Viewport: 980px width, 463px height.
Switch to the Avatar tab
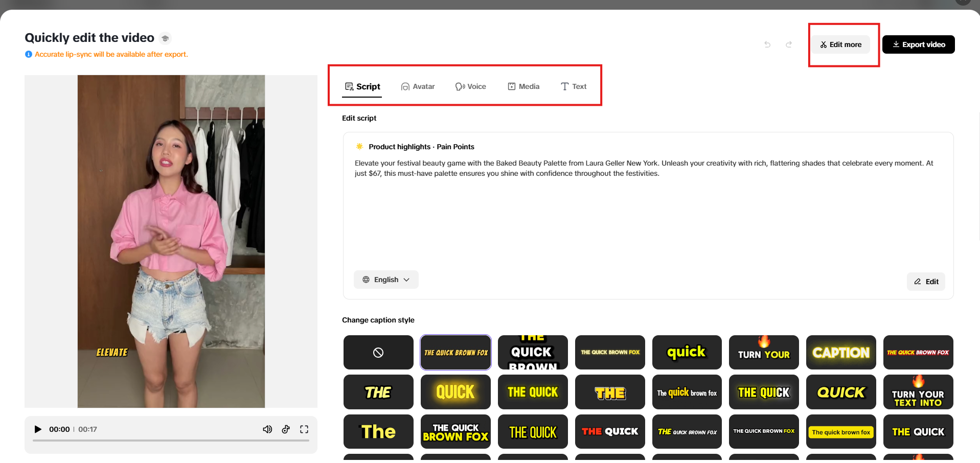418,86
